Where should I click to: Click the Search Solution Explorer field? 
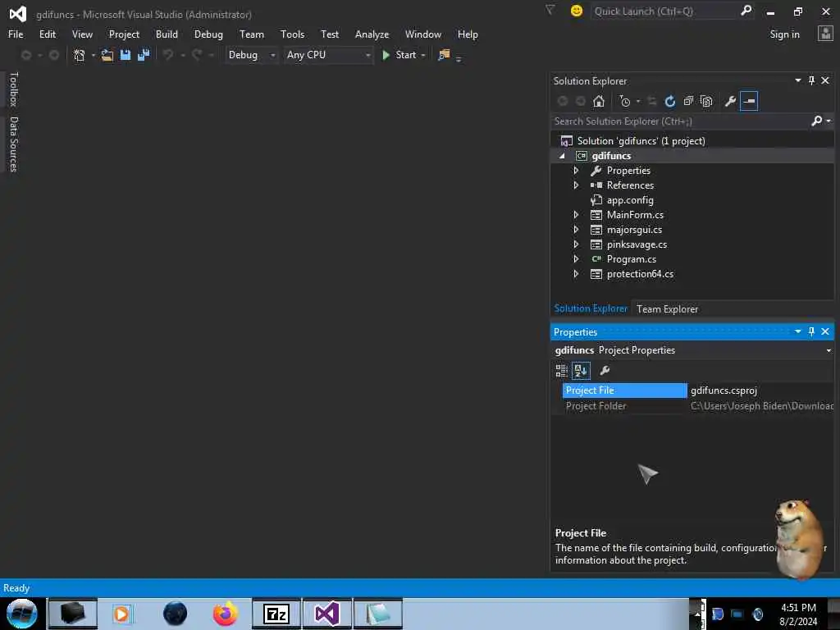click(x=680, y=121)
